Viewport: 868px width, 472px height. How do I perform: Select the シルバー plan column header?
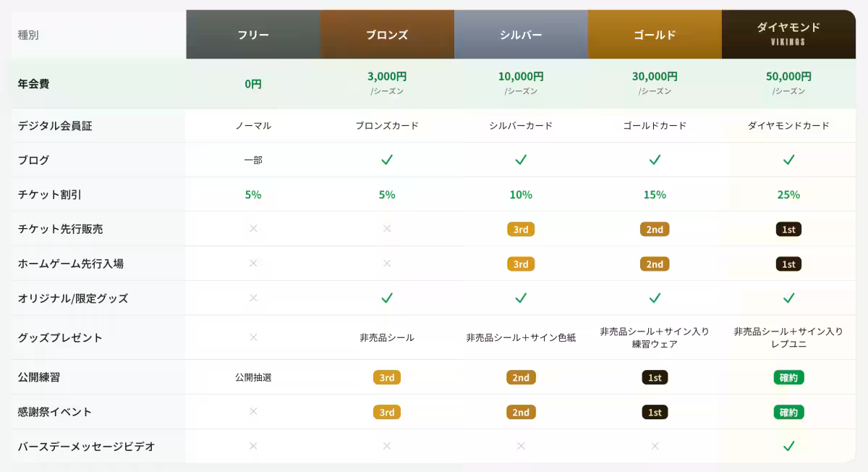click(521, 34)
